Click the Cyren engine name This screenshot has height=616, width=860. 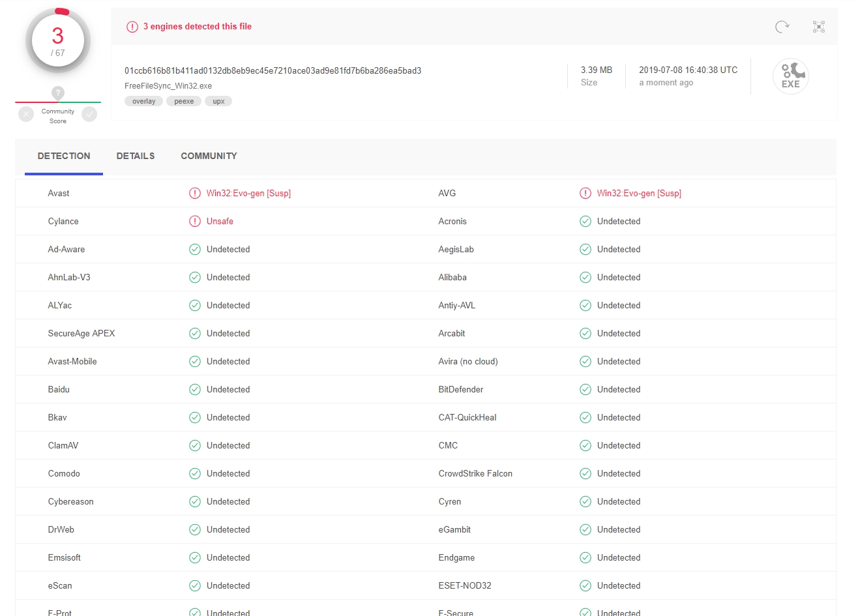(449, 501)
